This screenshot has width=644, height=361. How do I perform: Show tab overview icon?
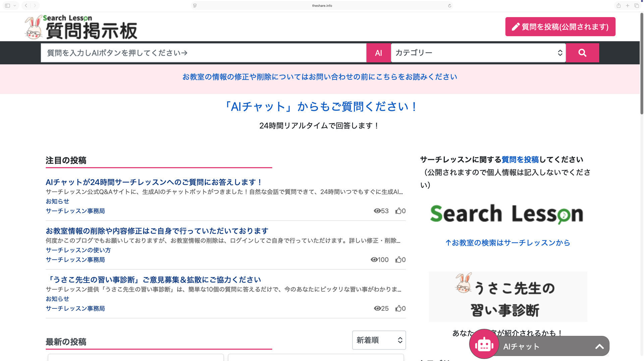[x=637, y=6]
